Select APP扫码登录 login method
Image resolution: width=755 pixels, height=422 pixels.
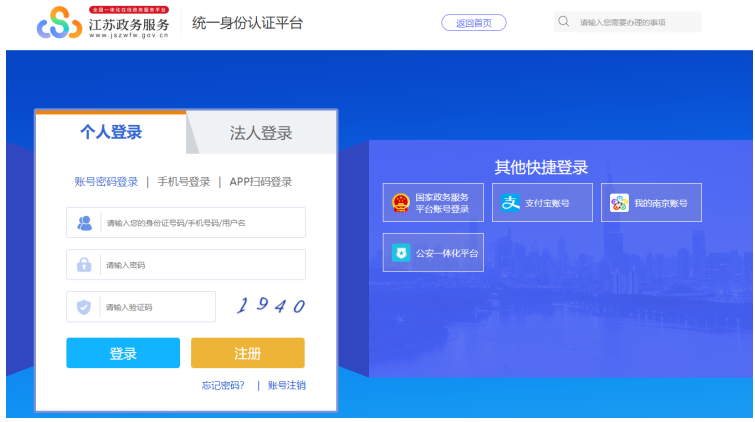(260, 182)
